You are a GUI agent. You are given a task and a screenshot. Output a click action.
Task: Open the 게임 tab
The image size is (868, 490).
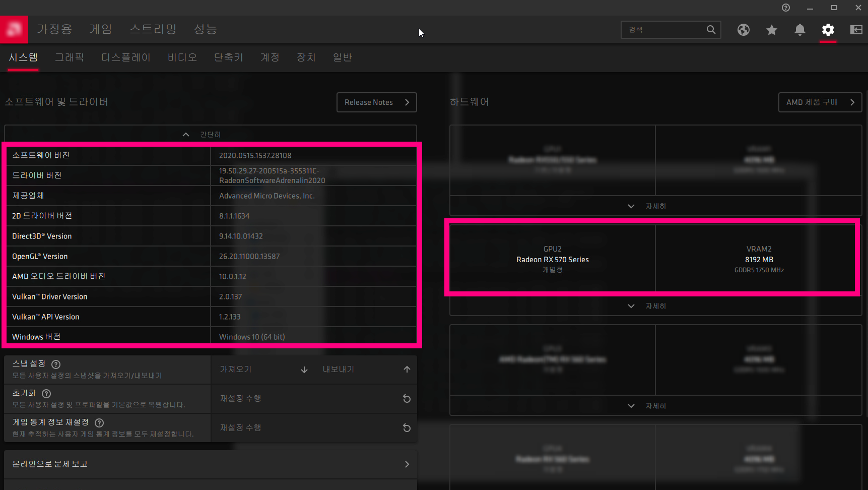101,29
